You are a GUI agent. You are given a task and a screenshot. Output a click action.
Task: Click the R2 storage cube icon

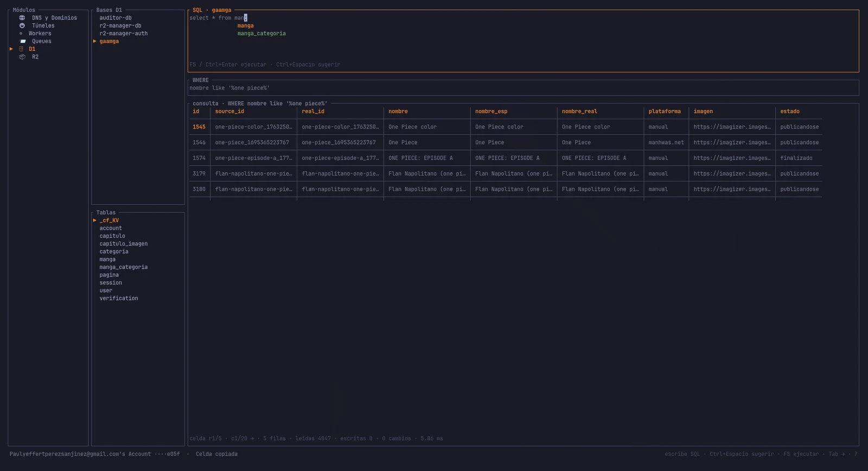pos(22,57)
